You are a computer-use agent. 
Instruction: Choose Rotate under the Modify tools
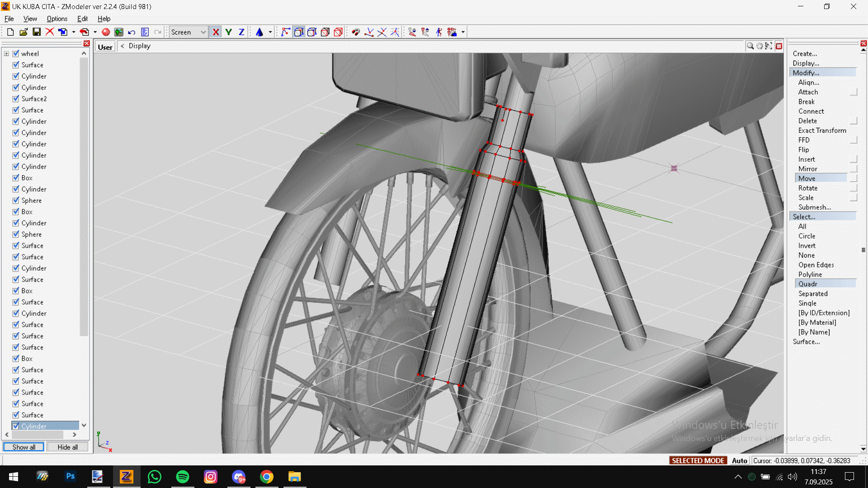click(807, 188)
